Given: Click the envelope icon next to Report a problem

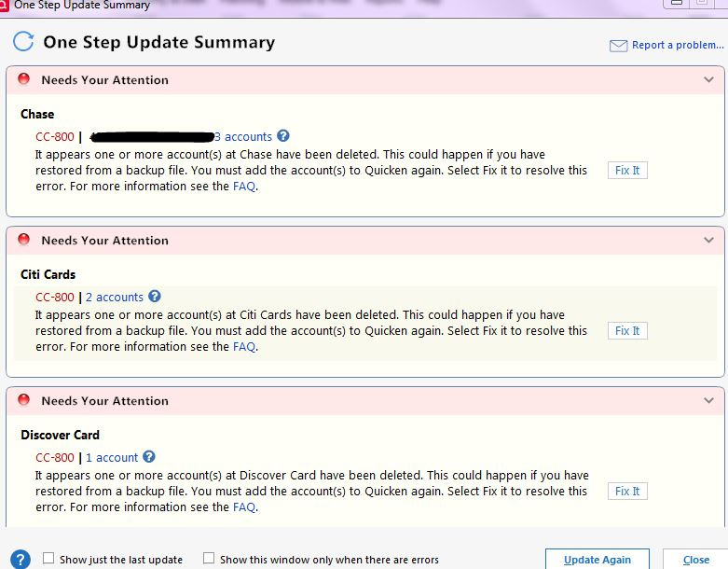Looking at the screenshot, I should 618,46.
